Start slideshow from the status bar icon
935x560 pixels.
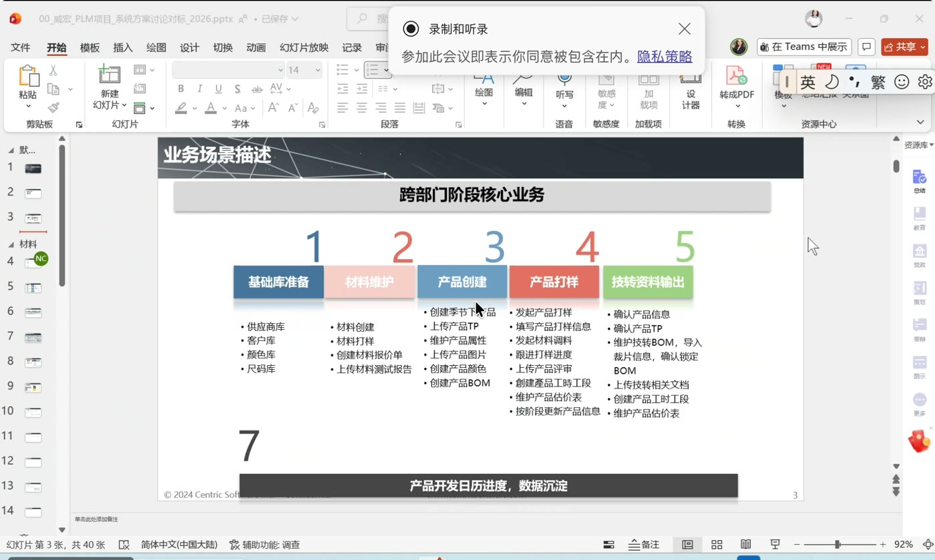(x=775, y=545)
